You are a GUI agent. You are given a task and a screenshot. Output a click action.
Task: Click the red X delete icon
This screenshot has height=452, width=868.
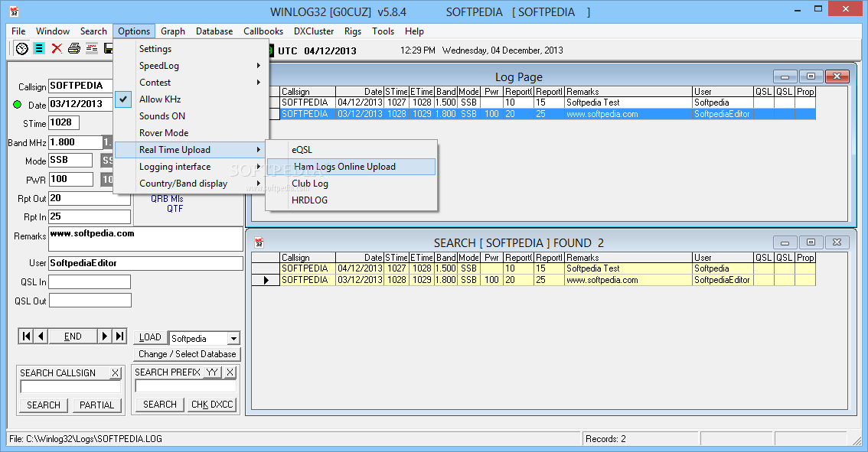tap(57, 49)
